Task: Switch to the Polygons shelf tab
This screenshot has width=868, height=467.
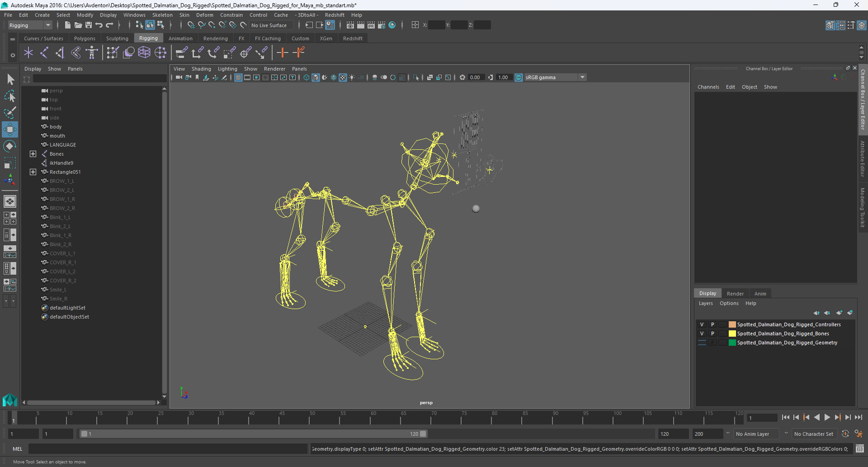Action: click(x=85, y=38)
